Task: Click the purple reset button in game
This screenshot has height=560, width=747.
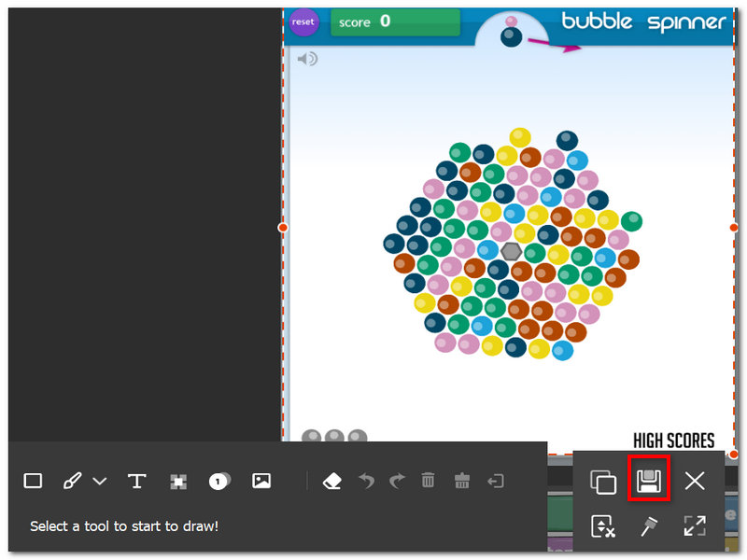Action: click(303, 21)
